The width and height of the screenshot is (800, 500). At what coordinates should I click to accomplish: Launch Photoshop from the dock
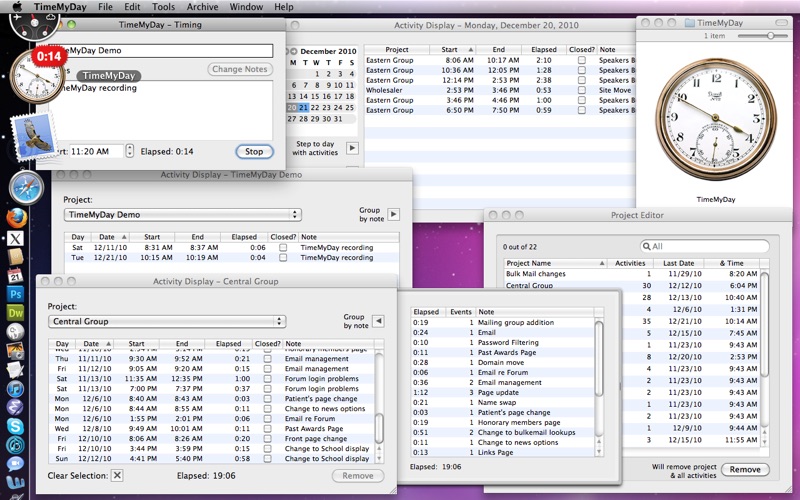(x=15, y=294)
